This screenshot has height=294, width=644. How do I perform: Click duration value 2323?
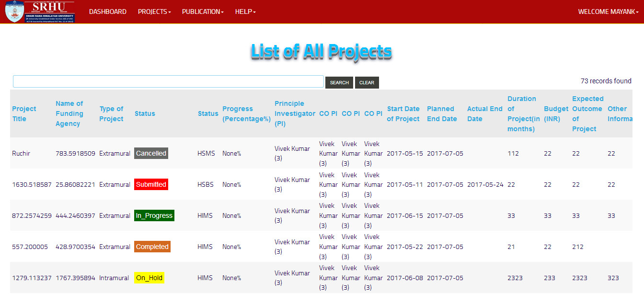click(515, 278)
